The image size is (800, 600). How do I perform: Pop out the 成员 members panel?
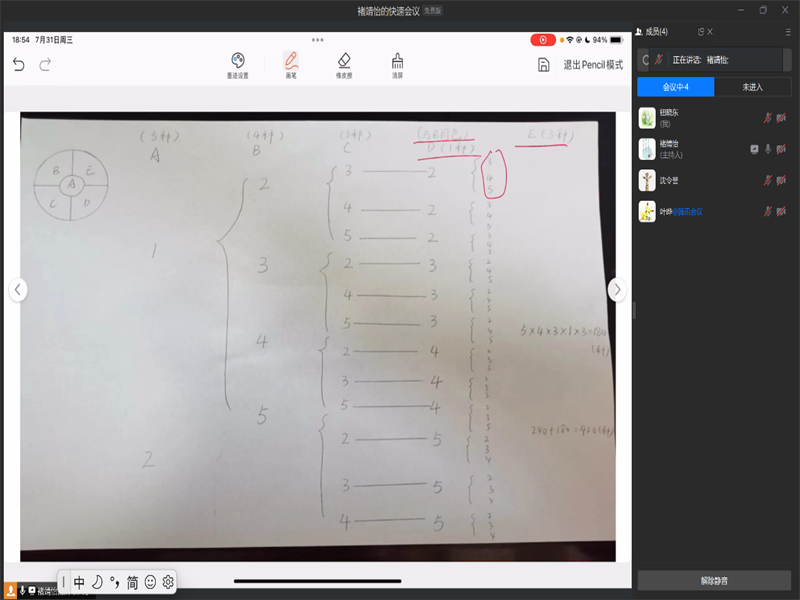tap(701, 32)
